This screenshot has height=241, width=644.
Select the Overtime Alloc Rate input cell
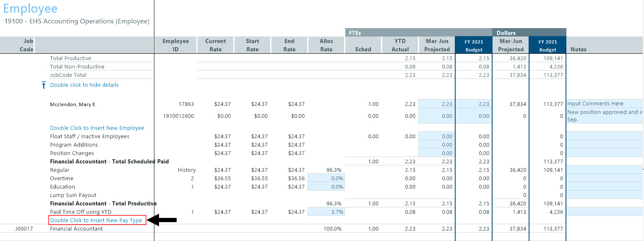click(x=326, y=178)
